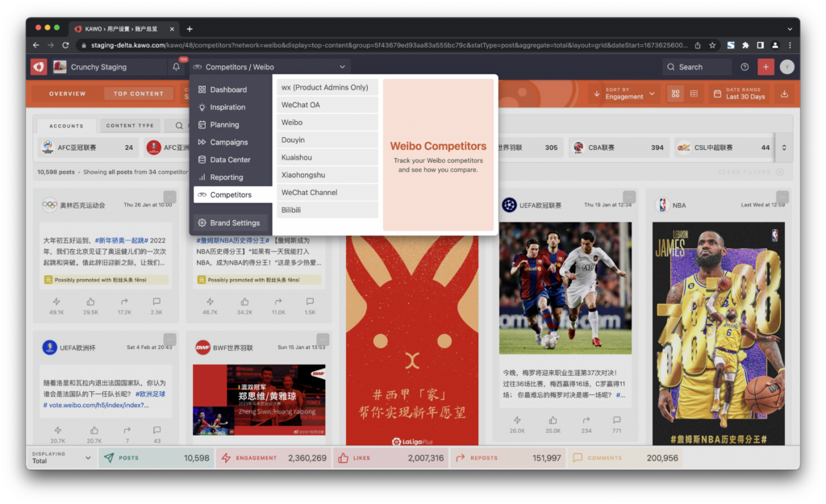Choose Douyin network
This screenshot has height=504, width=826.
(x=327, y=140)
